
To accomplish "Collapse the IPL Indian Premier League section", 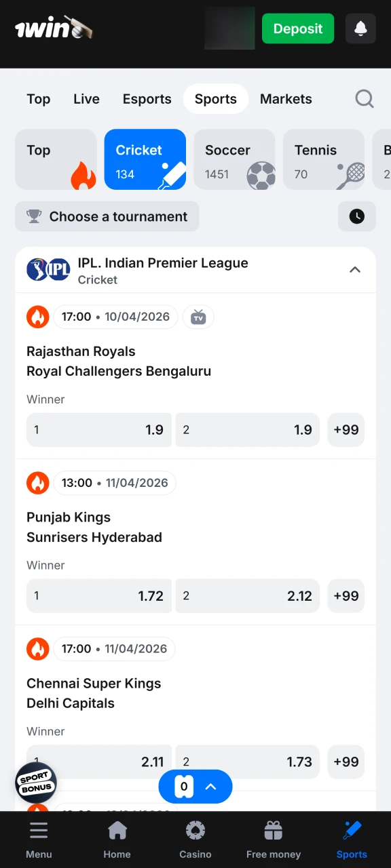I will coord(354,269).
